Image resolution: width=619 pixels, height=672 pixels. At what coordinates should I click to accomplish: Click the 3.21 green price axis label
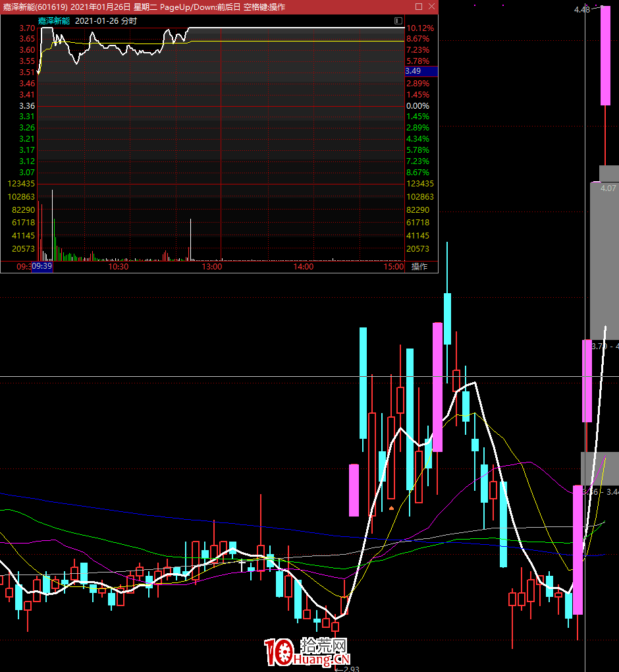coord(27,139)
